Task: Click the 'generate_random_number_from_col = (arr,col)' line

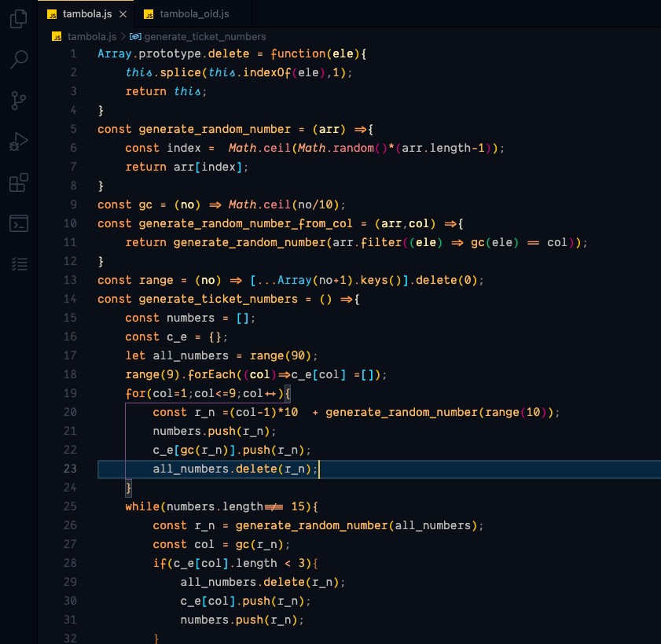Action: (281, 223)
